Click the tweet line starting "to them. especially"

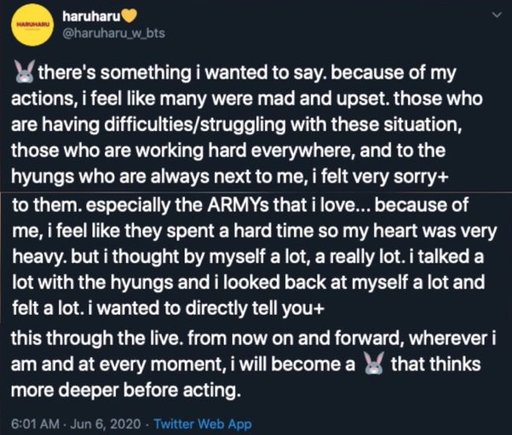point(240,206)
